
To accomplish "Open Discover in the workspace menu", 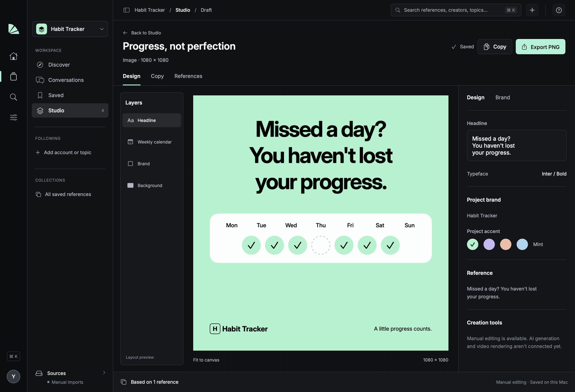I will point(70,65).
